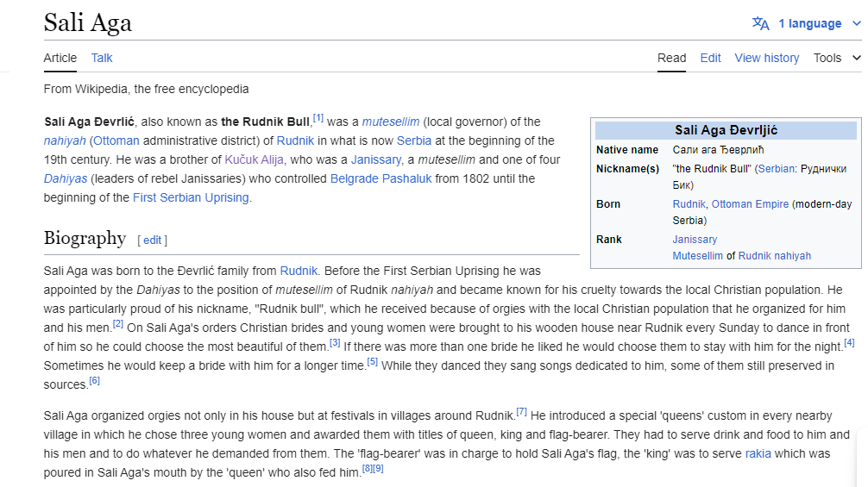Follow the rakia link
The width and height of the screenshot is (868, 487).
click(x=758, y=454)
